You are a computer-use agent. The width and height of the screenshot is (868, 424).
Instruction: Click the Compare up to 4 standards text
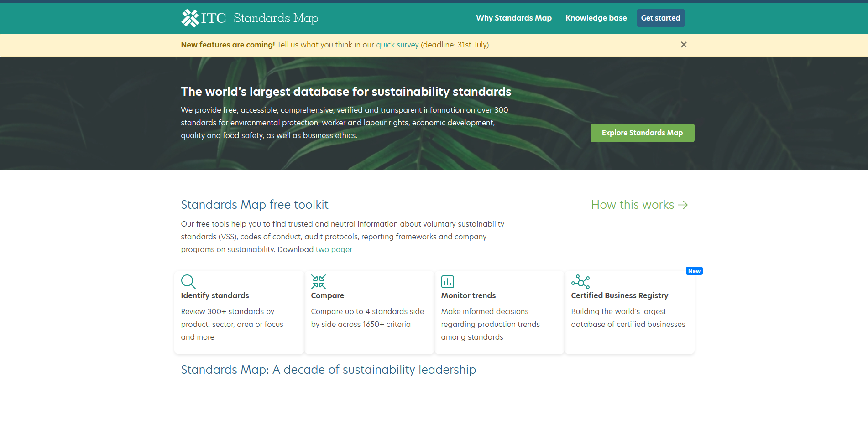pyautogui.click(x=367, y=318)
